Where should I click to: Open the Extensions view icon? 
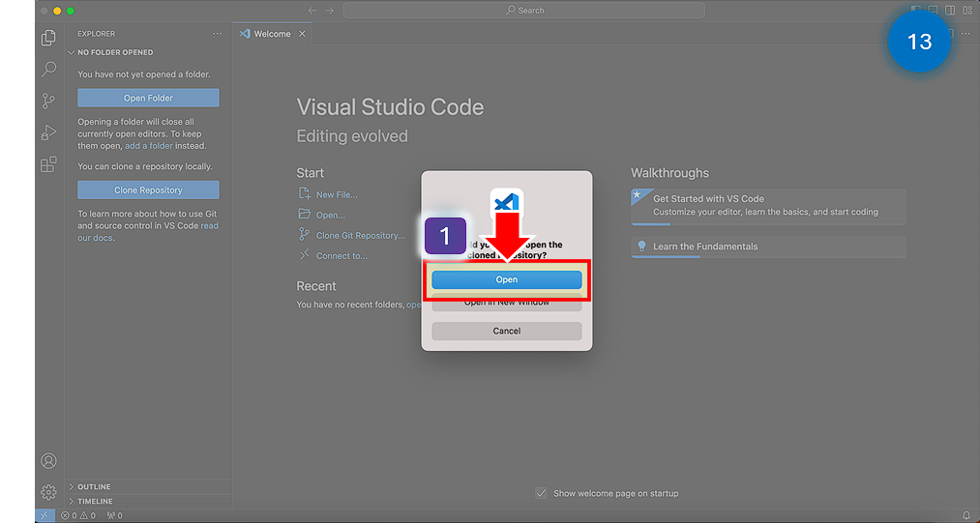tap(48, 164)
